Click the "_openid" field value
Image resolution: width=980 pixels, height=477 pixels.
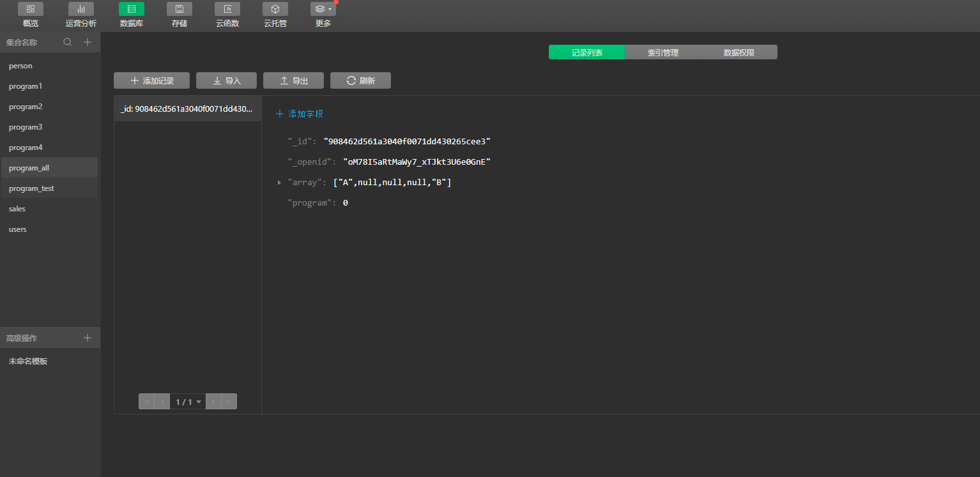pos(417,162)
